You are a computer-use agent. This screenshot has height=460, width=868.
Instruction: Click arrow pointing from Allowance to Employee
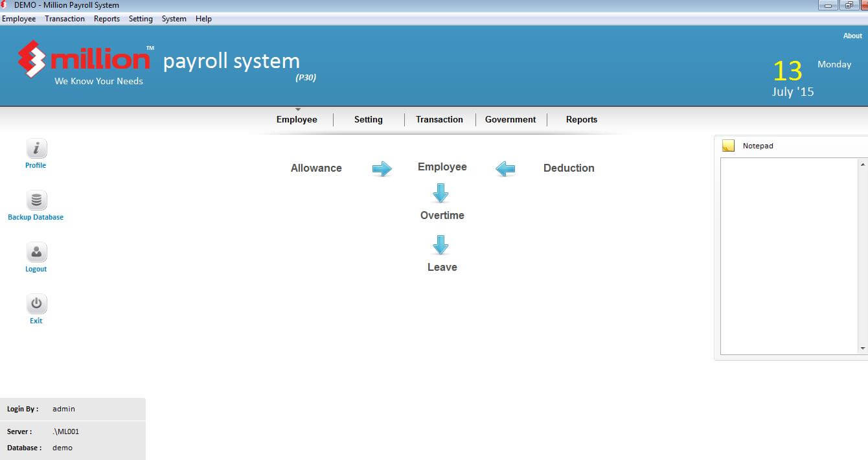(x=382, y=169)
